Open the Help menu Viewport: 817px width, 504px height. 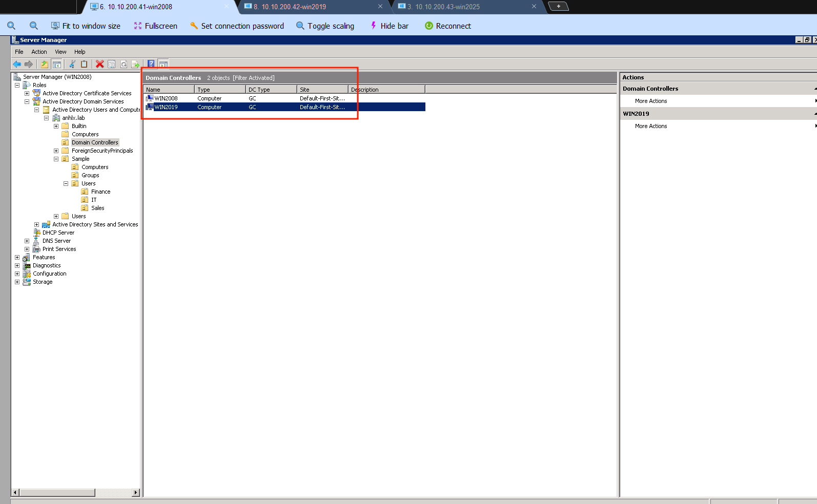(x=79, y=52)
